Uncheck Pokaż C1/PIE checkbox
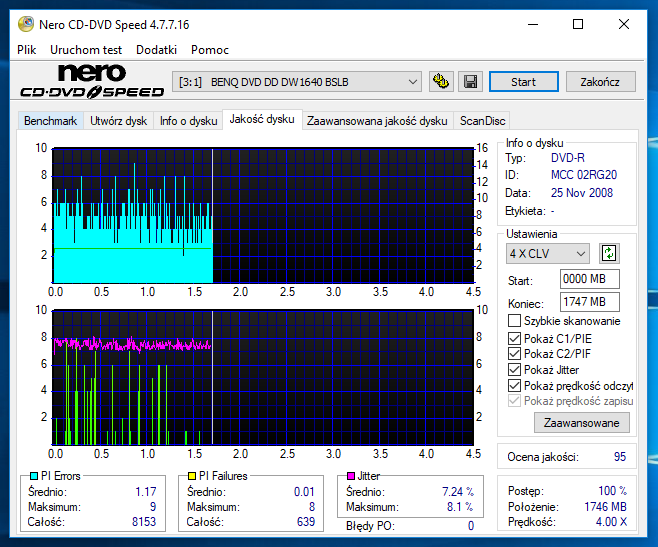Screen dimensions: 658x547 (x=514, y=338)
